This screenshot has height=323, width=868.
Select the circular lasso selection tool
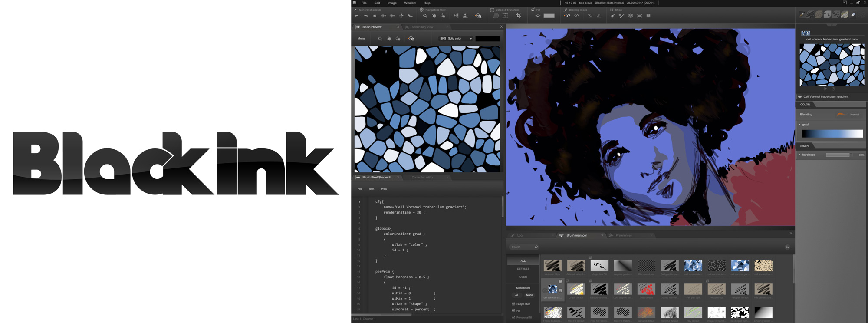tap(496, 16)
